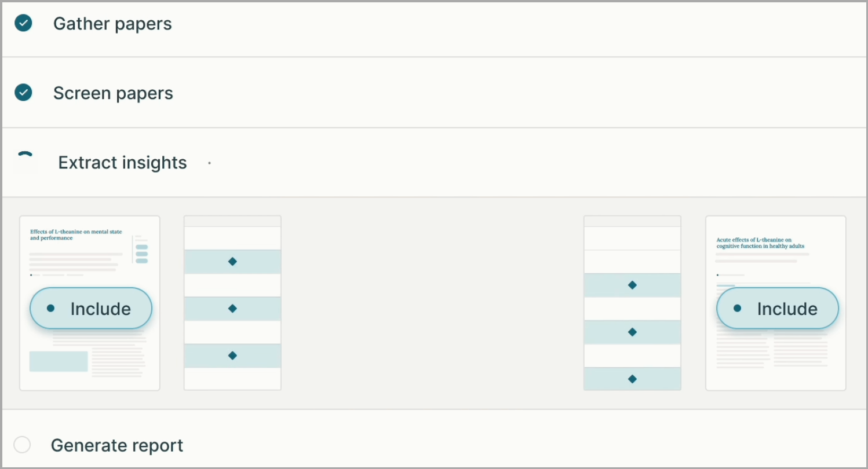Click Include on the cognitive function paper
Image resolution: width=868 pixels, height=469 pixels.
(x=778, y=309)
